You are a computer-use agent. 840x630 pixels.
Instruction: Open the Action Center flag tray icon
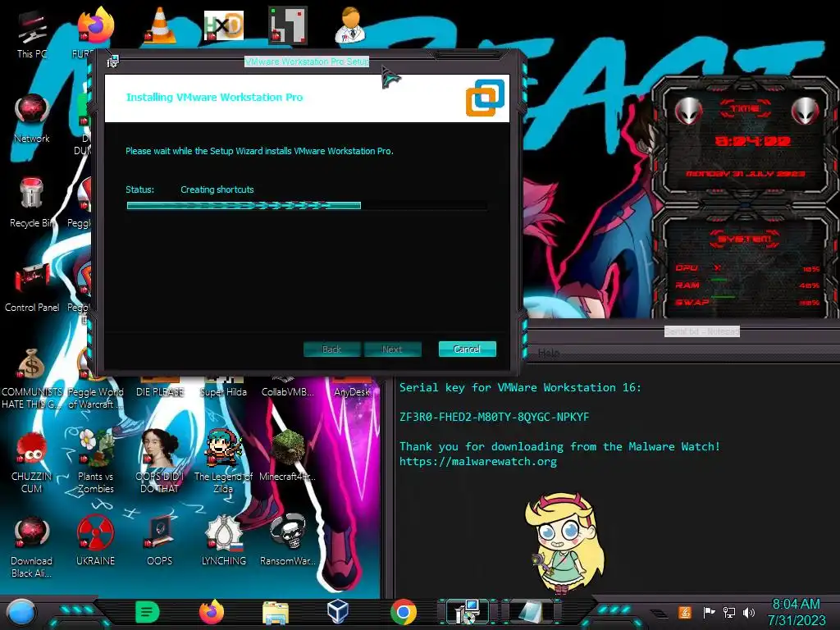coord(709,612)
